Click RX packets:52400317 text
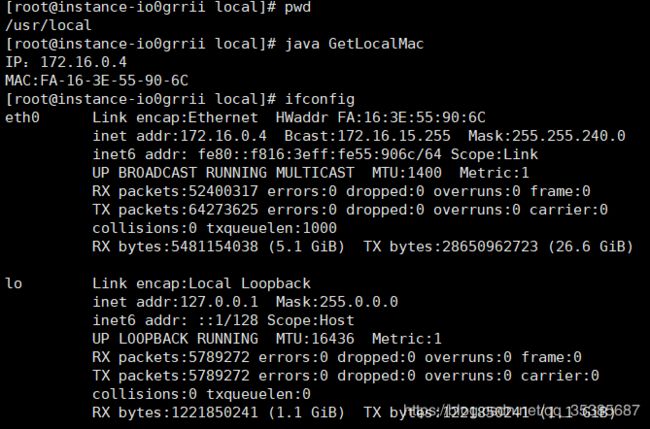This screenshot has width=650, height=429. (175, 191)
